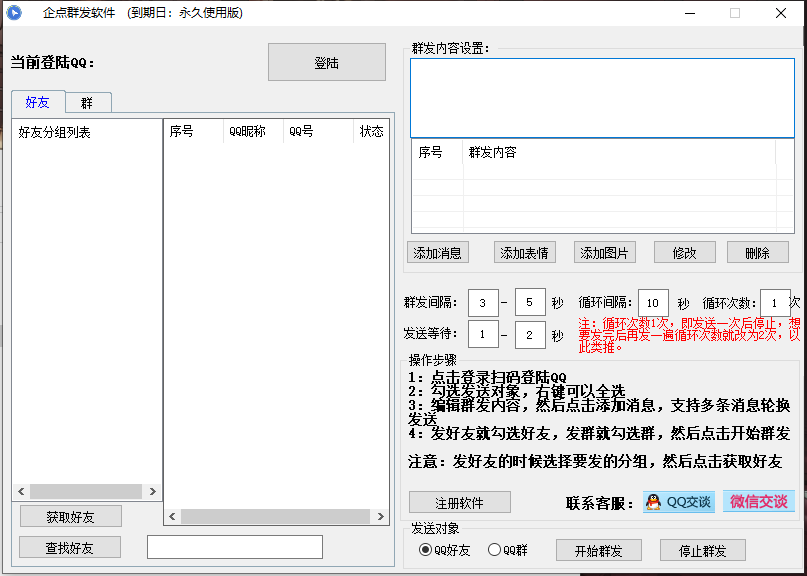The width and height of the screenshot is (807, 576).
Task: Click the 状态 column header
Action: (x=371, y=131)
